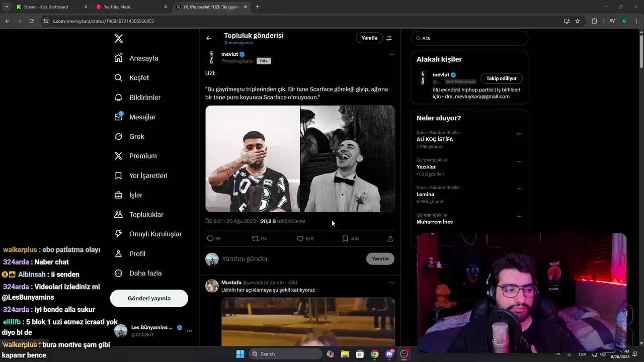The image size is (644, 362).
Task: Switch to Stream - Kick Dashboard tab
Action: (x=52, y=7)
